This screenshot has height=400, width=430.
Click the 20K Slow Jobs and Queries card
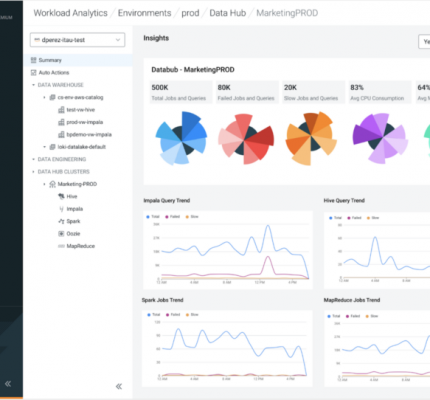tap(313, 92)
